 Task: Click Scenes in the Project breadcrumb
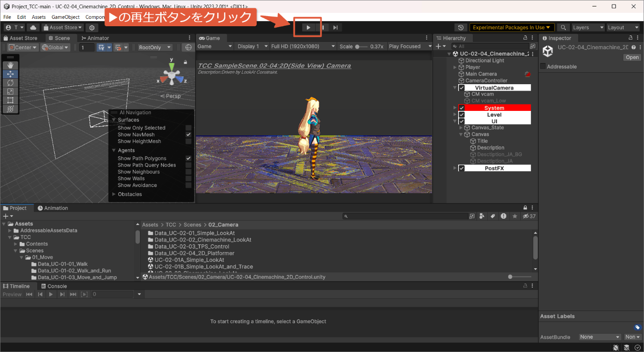[x=192, y=225]
